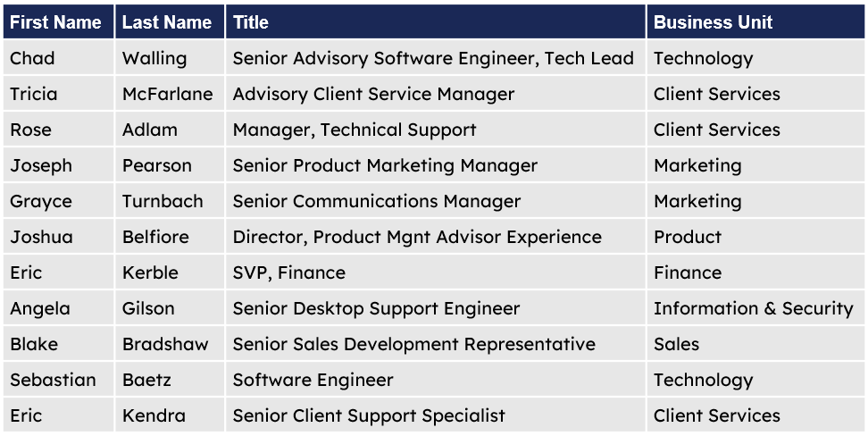This screenshot has width=868, height=436.
Task: Select the Information & Security business unit cell
Action: click(x=755, y=307)
